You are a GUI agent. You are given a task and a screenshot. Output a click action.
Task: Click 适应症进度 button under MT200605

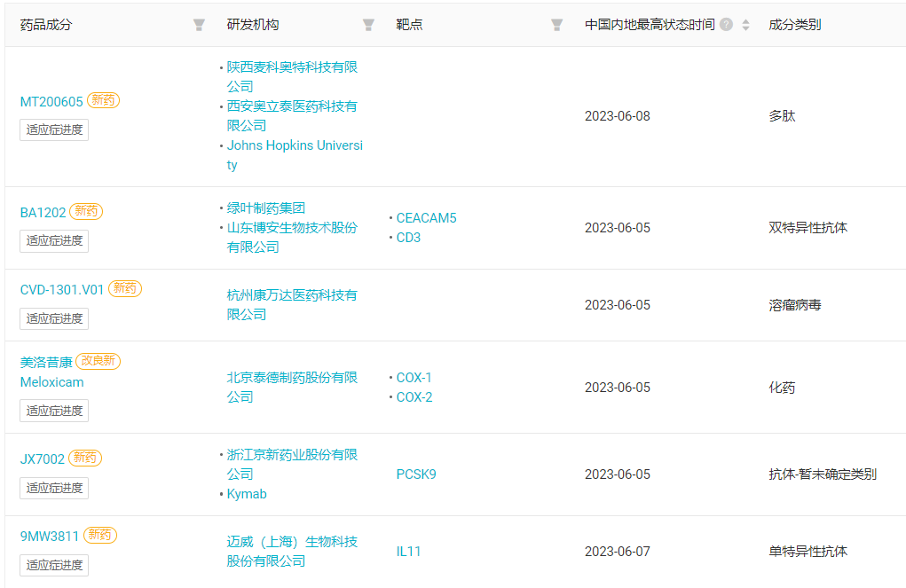54,129
